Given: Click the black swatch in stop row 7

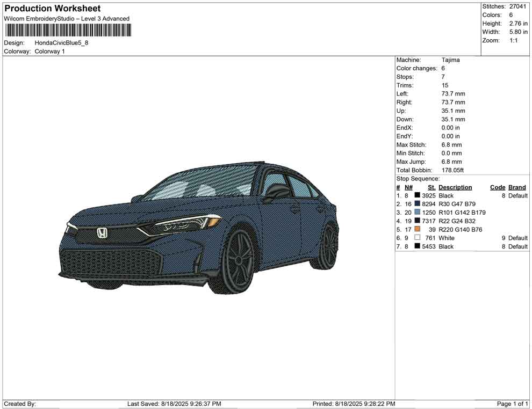Looking at the screenshot, I should tap(418, 246).
